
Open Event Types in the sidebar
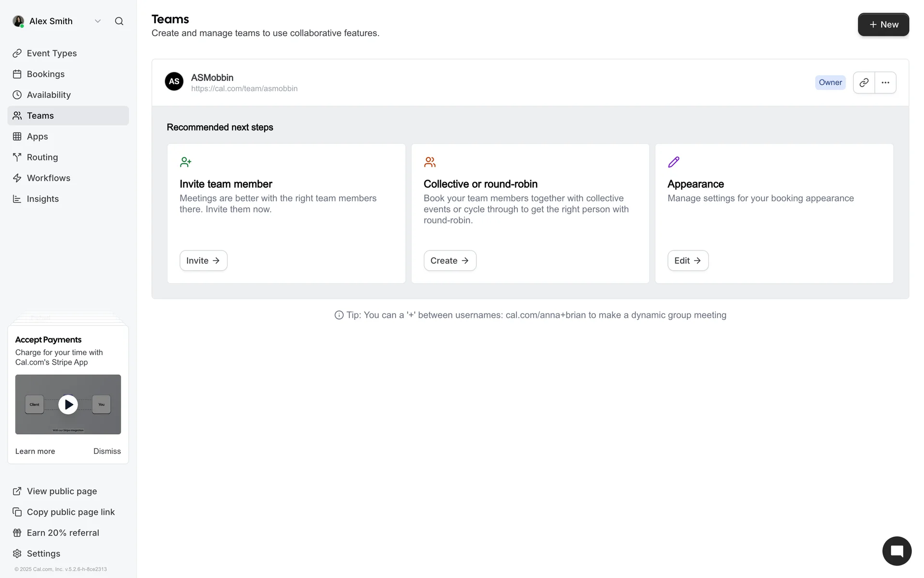51,53
